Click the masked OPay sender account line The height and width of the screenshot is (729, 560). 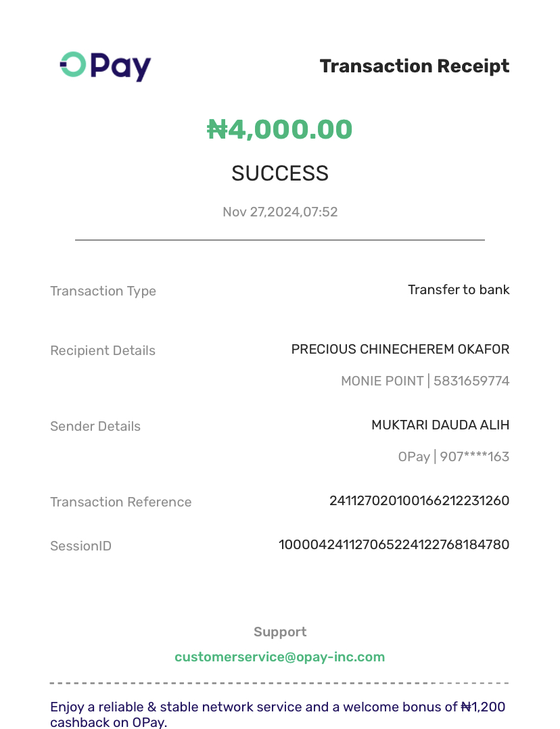pos(453,457)
